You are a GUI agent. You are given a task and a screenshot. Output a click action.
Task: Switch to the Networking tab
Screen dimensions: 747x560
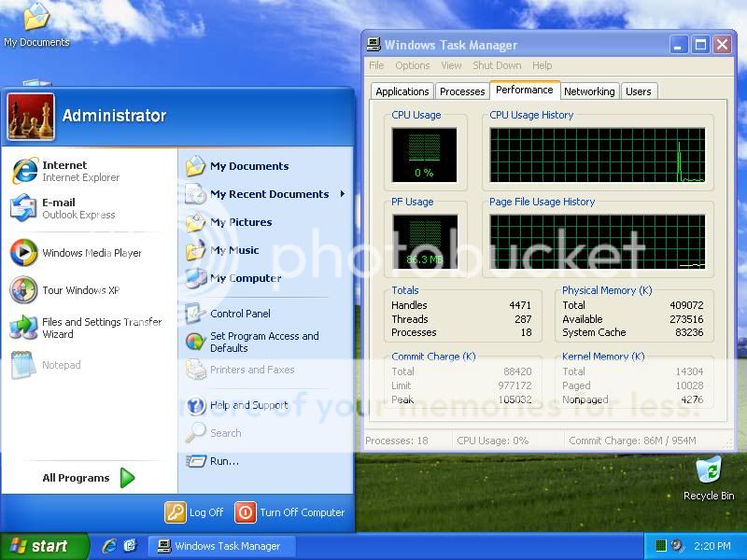tap(589, 91)
